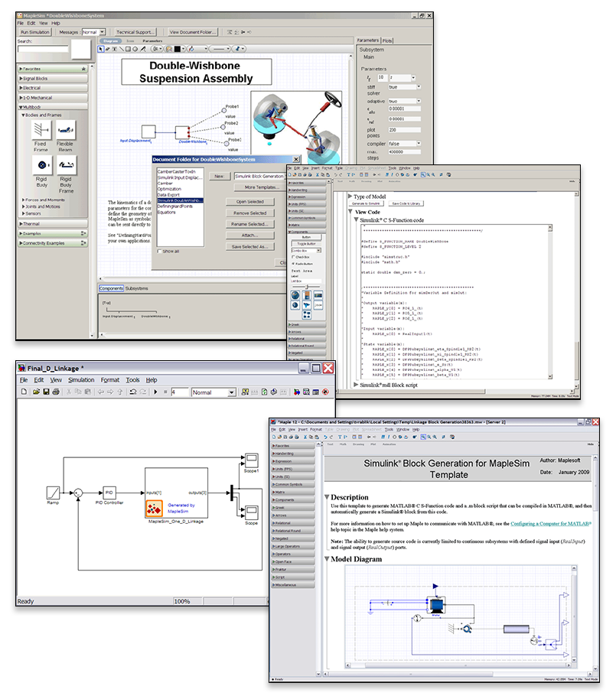This screenshot has height=699, width=616.
Task: Select the ellipse drawing tool in MapleSim
Action: click(x=135, y=49)
